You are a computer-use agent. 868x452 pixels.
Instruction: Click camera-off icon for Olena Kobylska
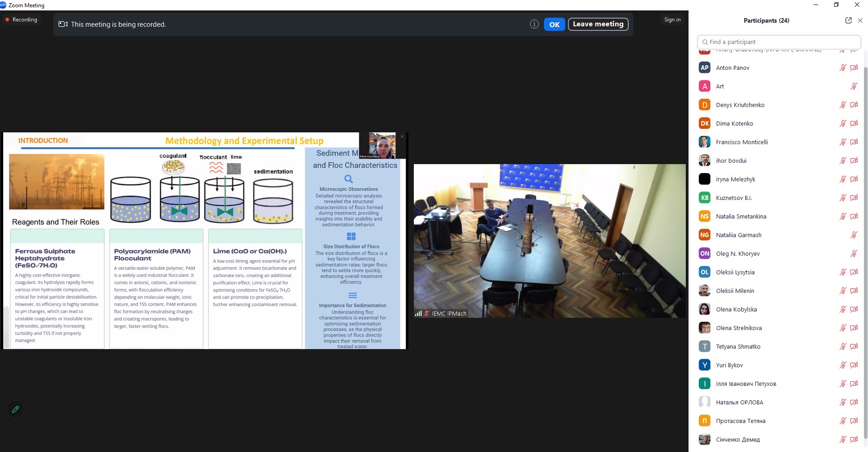tap(854, 310)
